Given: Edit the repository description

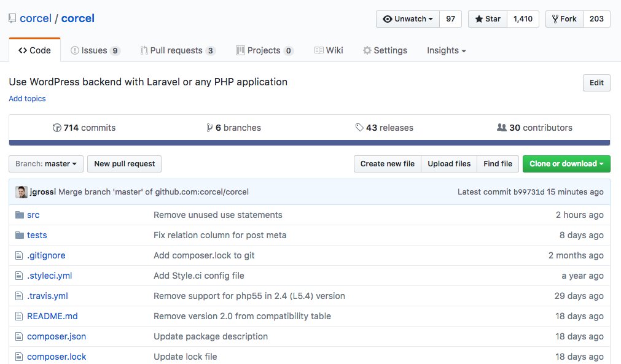Looking at the screenshot, I should (x=596, y=83).
